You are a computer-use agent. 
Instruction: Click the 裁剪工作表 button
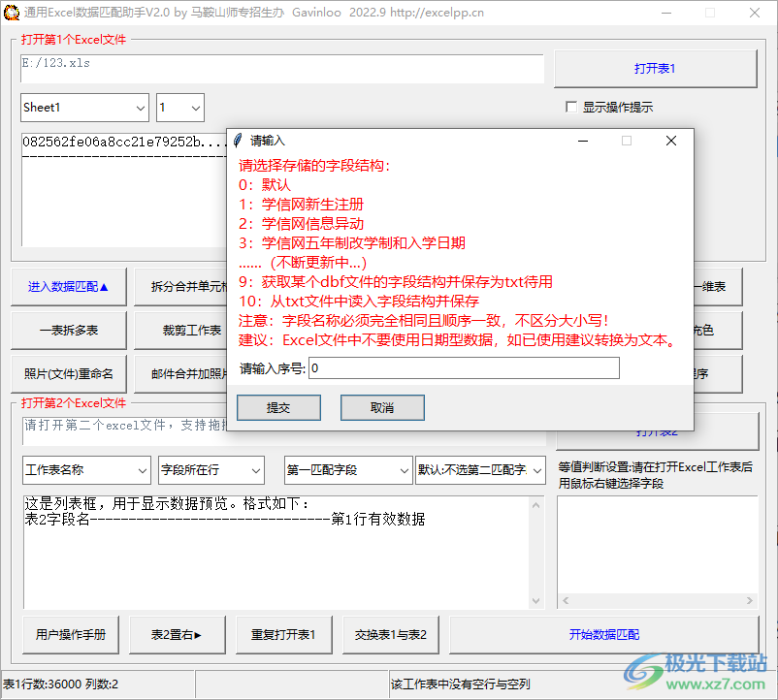(181, 331)
